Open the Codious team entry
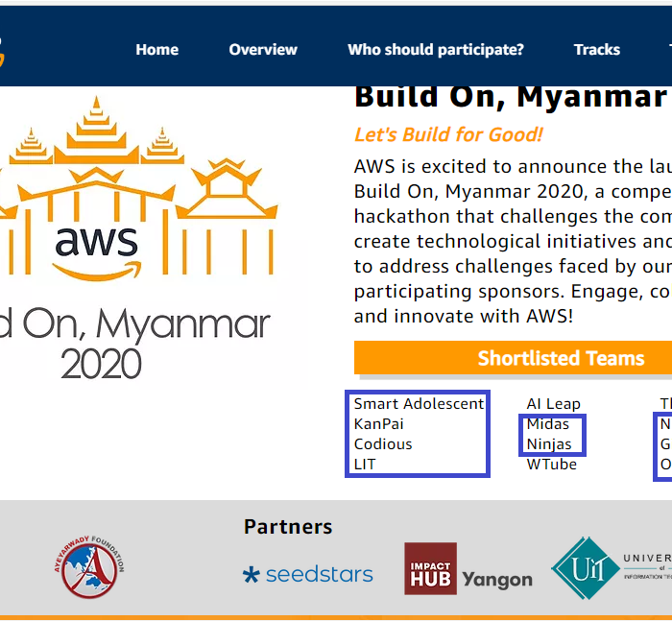 coord(383,444)
